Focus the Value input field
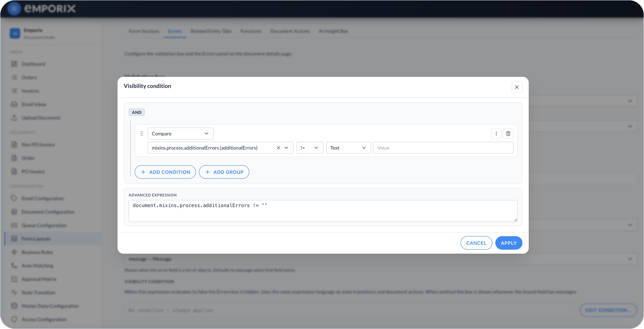 point(443,148)
